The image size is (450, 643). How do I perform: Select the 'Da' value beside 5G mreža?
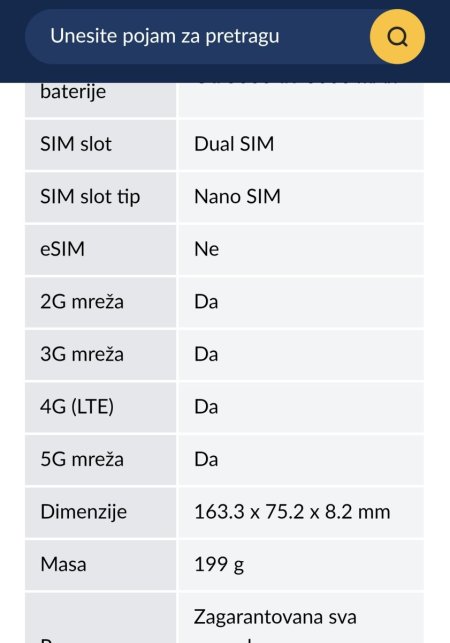[206, 459]
